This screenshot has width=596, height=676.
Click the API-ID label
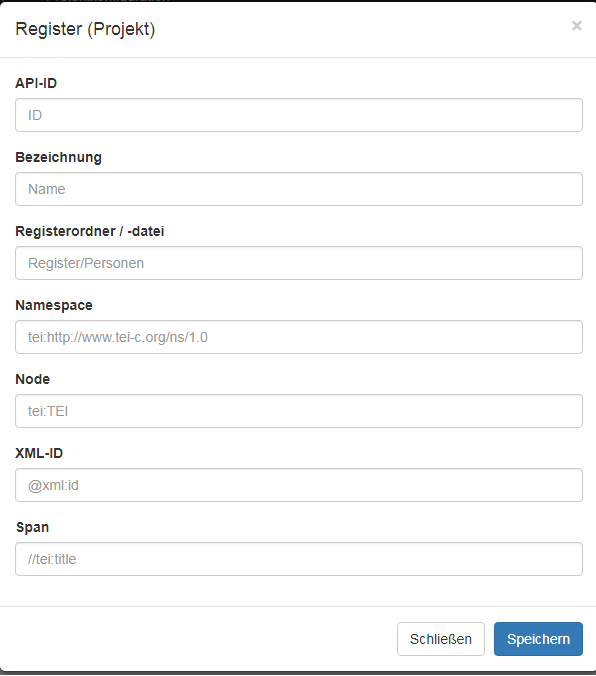pos(36,83)
